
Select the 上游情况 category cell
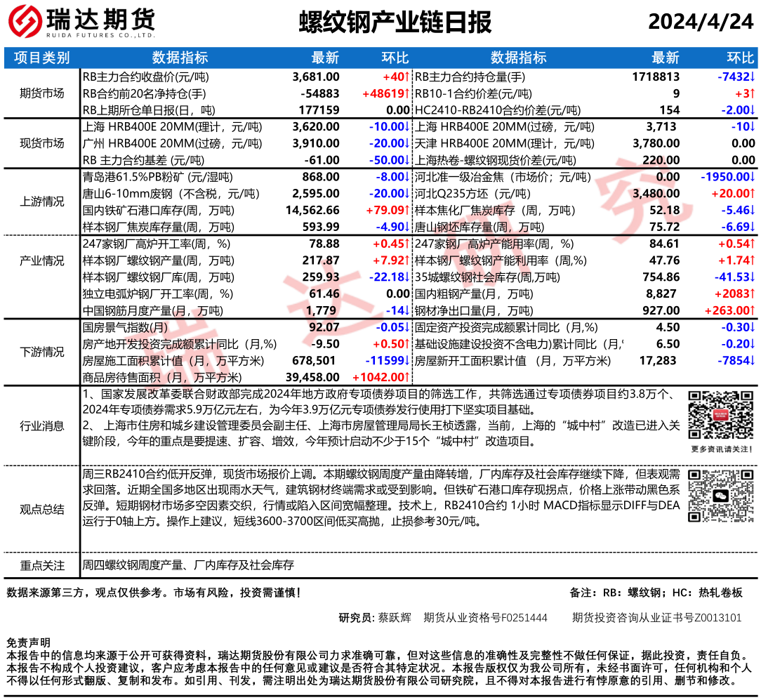[x=42, y=202]
